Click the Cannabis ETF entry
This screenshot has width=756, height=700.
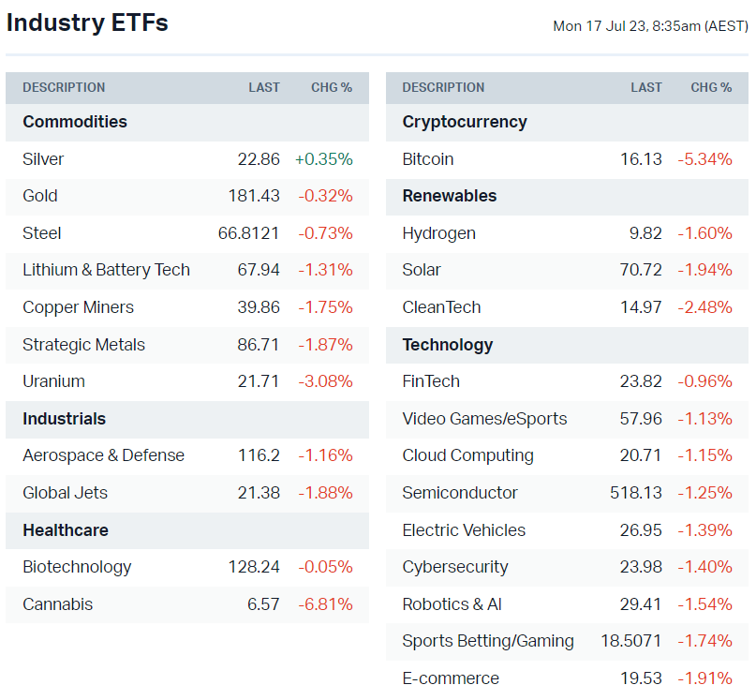point(57,604)
